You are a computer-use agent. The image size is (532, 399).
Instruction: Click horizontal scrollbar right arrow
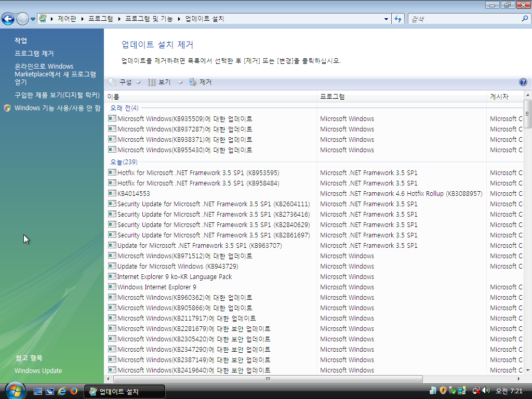point(518,379)
